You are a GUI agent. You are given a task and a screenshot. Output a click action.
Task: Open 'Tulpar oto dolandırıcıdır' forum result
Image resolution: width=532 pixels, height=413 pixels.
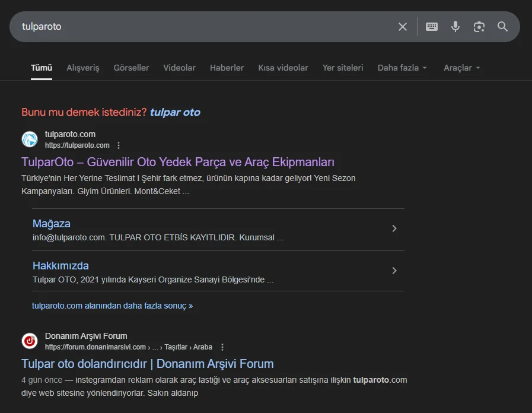[x=147, y=364]
